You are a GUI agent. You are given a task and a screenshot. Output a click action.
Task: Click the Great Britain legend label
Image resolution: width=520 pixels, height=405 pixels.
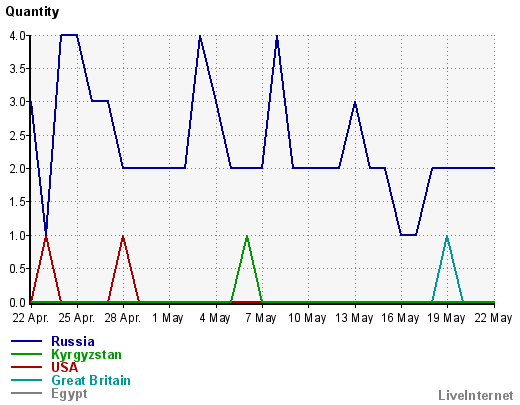tap(91, 380)
